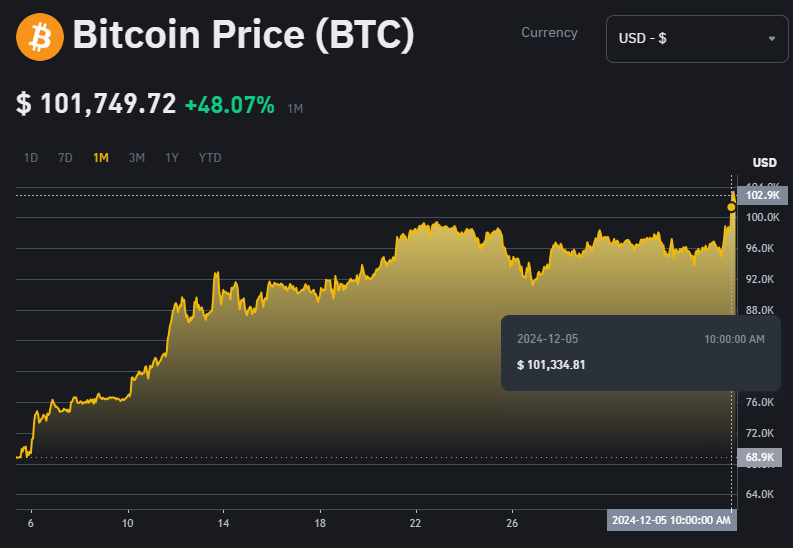
Task: Click the +48.07% price change text
Action: 229,104
